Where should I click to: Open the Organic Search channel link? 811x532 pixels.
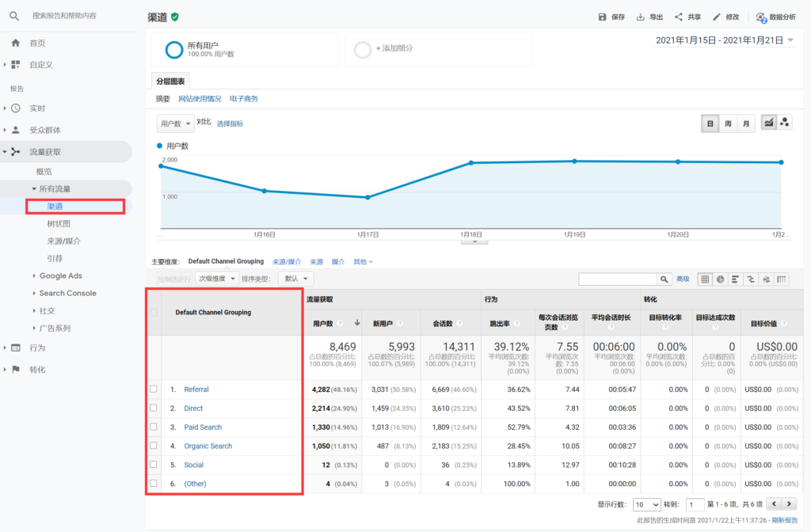tap(208, 446)
